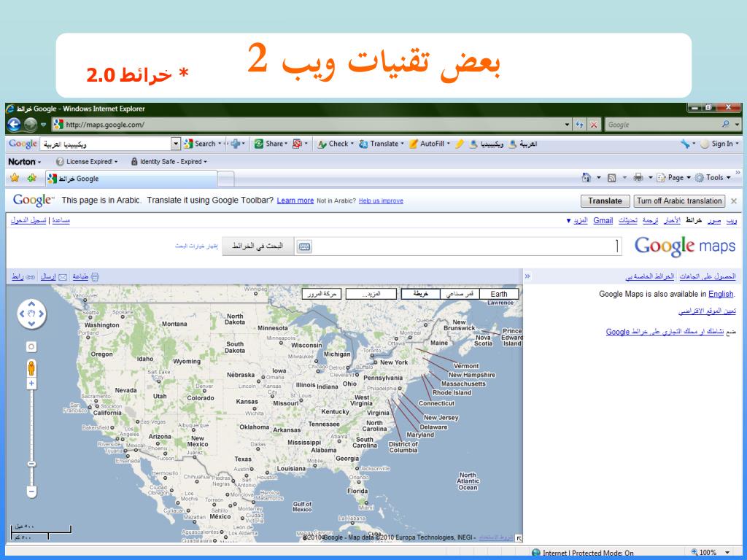Go back with the IE back arrow

tap(15, 125)
